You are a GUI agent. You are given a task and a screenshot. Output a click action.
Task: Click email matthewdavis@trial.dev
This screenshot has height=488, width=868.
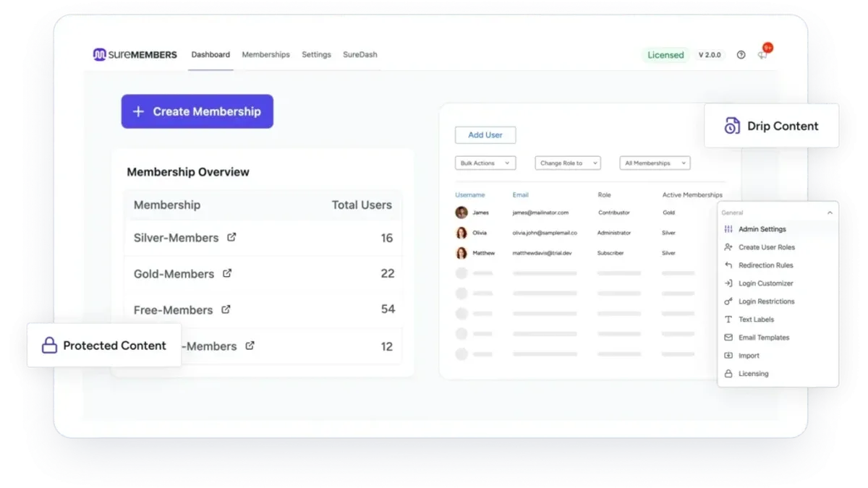(x=542, y=253)
